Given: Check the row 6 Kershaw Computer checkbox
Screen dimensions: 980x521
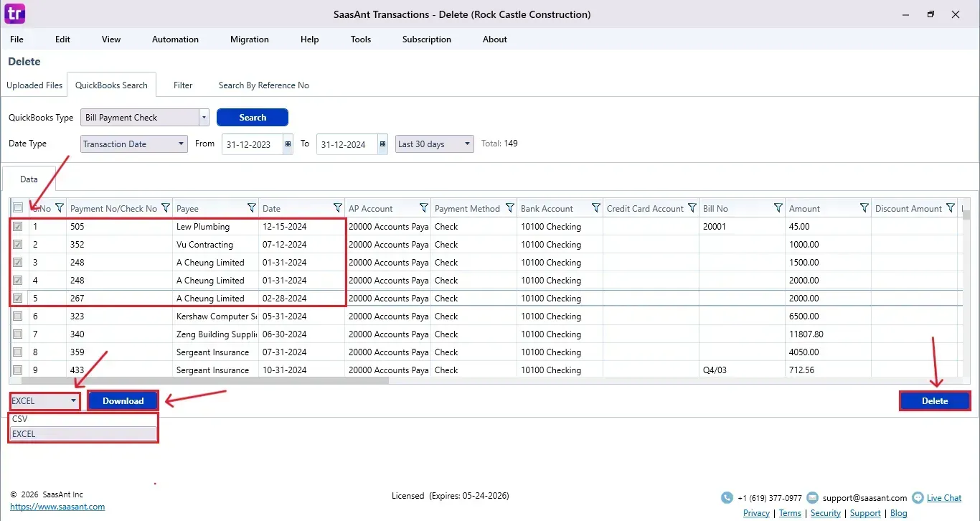Looking at the screenshot, I should (x=18, y=316).
